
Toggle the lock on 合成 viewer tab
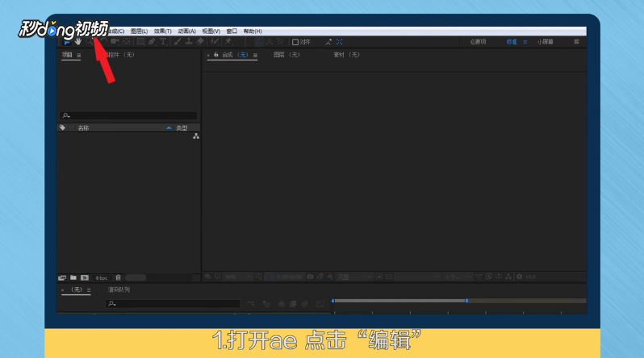[216, 55]
